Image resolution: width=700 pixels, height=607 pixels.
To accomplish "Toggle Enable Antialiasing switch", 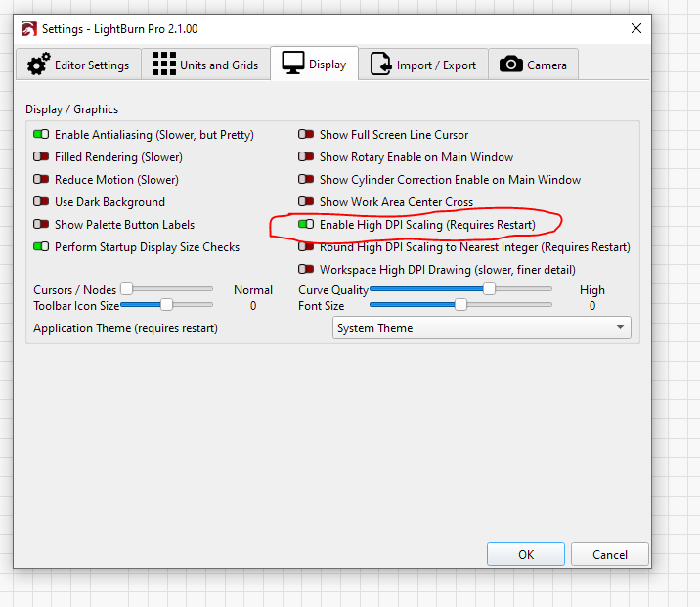I will coord(41,134).
